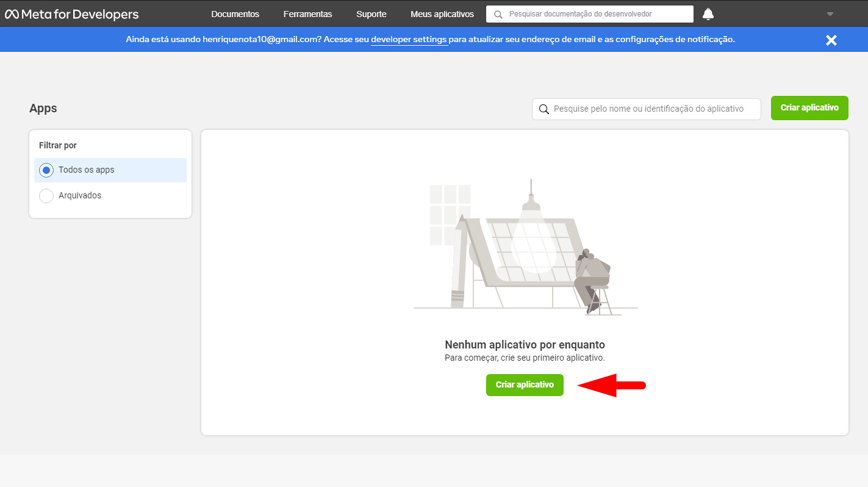This screenshot has width=868, height=487.
Task: Expand the account dropdown arrow in header
Action: click(830, 14)
